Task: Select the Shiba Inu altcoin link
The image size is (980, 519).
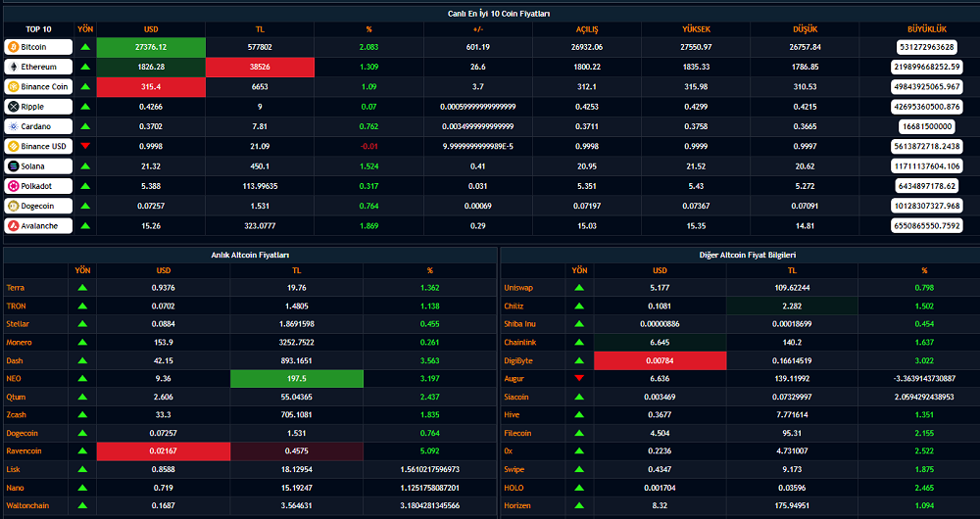Action: 520,324
